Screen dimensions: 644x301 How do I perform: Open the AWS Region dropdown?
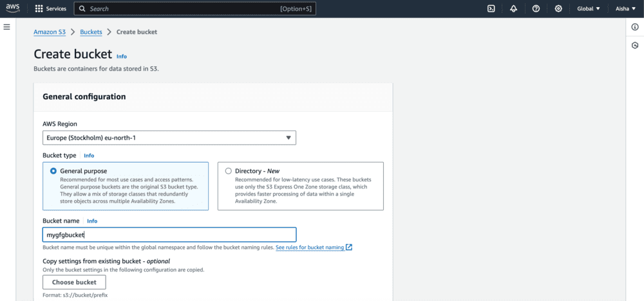tap(169, 138)
